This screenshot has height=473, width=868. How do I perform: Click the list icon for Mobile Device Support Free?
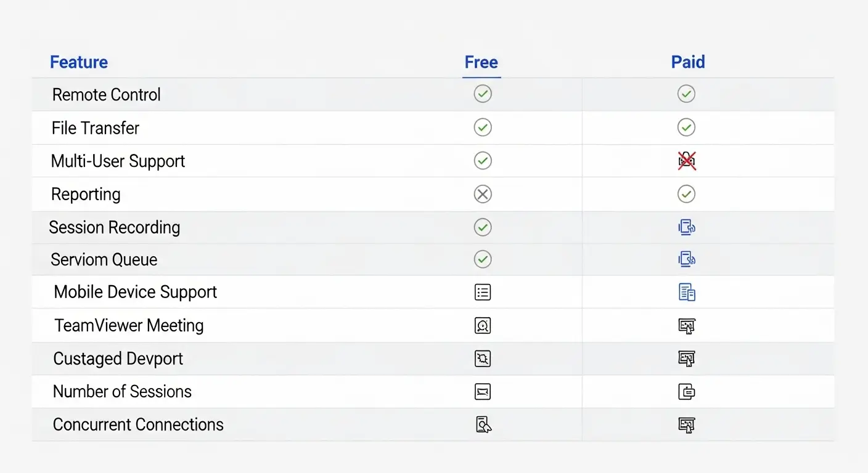(x=483, y=292)
